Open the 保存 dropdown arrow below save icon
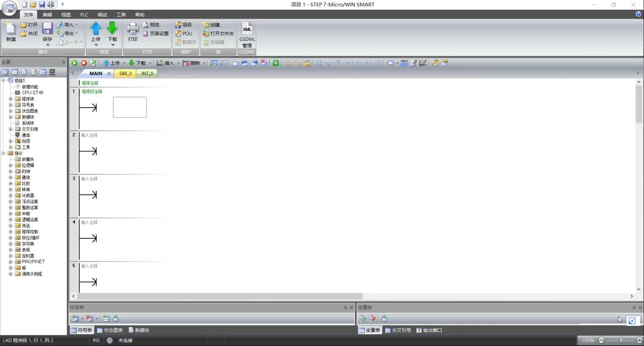This screenshot has height=346, width=644. 47,45
